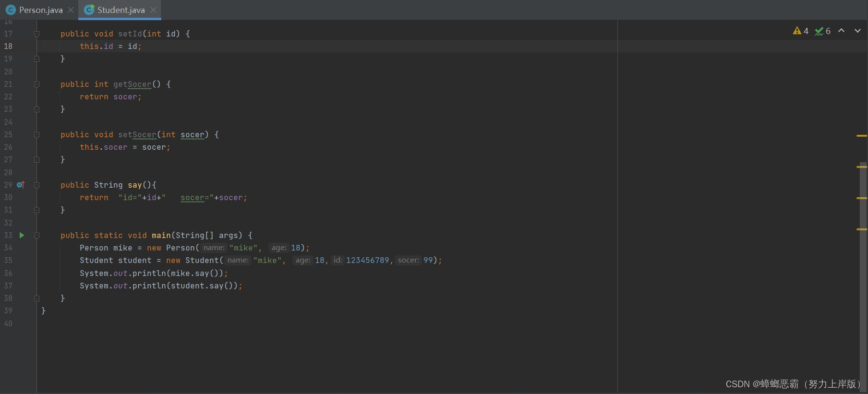Click the value 99 in Student constructor
The image size is (868, 394).
click(428, 260)
